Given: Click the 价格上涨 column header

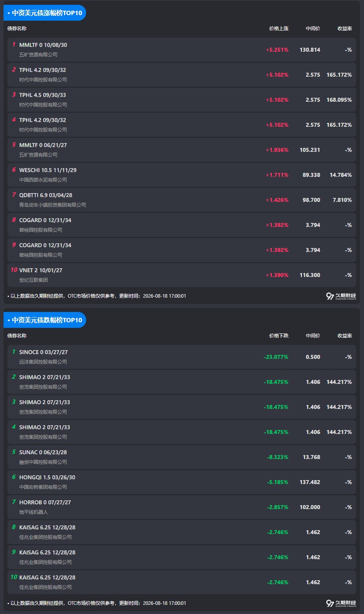Looking at the screenshot, I should [279, 29].
